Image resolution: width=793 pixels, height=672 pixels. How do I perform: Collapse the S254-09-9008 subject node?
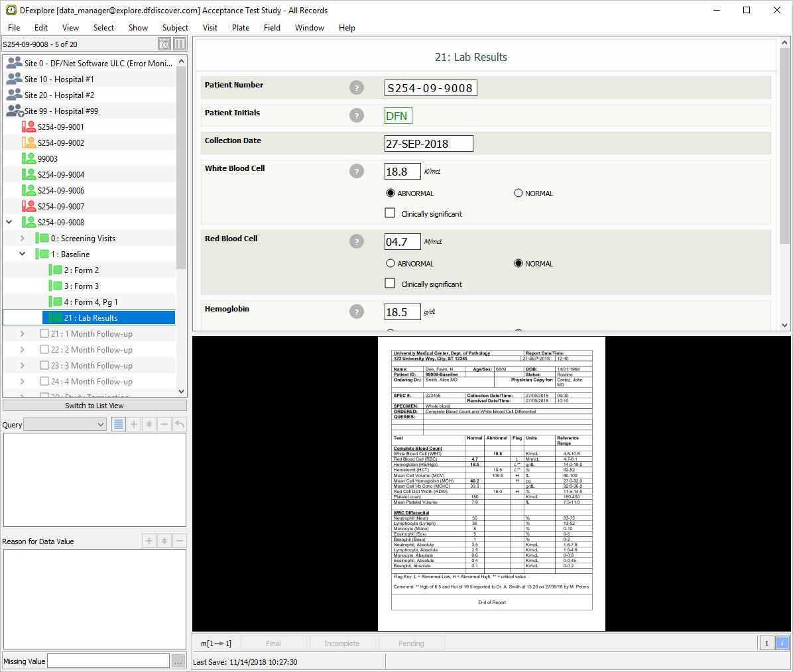(9, 223)
